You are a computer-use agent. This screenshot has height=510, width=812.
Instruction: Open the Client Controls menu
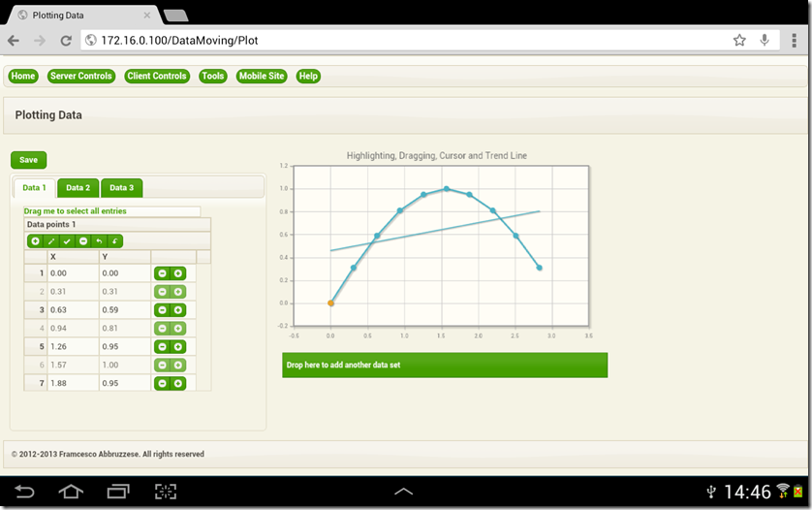pos(157,77)
